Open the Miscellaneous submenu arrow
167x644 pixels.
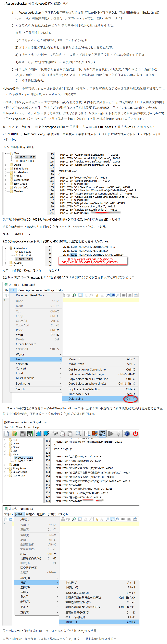pyautogui.click(x=60, y=378)
